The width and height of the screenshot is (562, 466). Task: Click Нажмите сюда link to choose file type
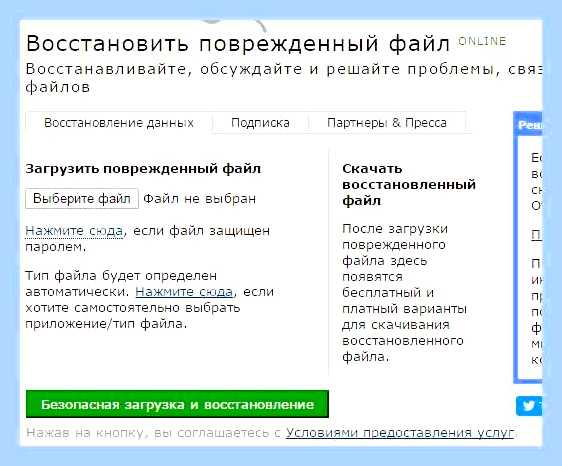[x=184, y=292]
